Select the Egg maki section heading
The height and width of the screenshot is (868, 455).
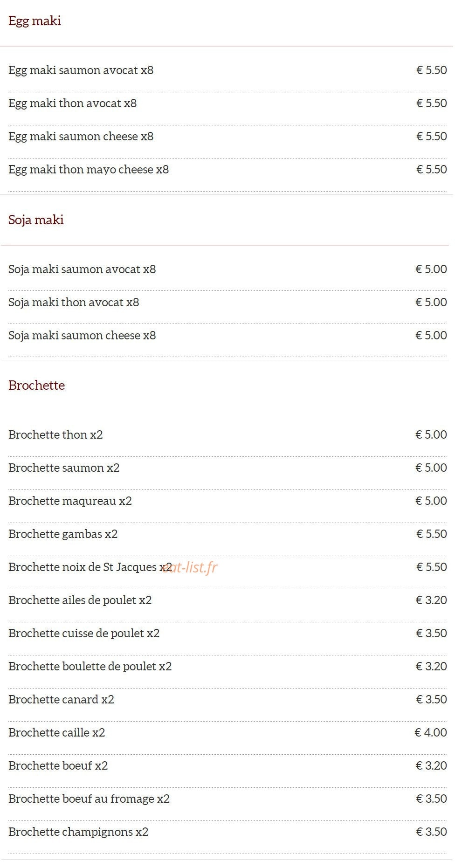tap(34, 21)
